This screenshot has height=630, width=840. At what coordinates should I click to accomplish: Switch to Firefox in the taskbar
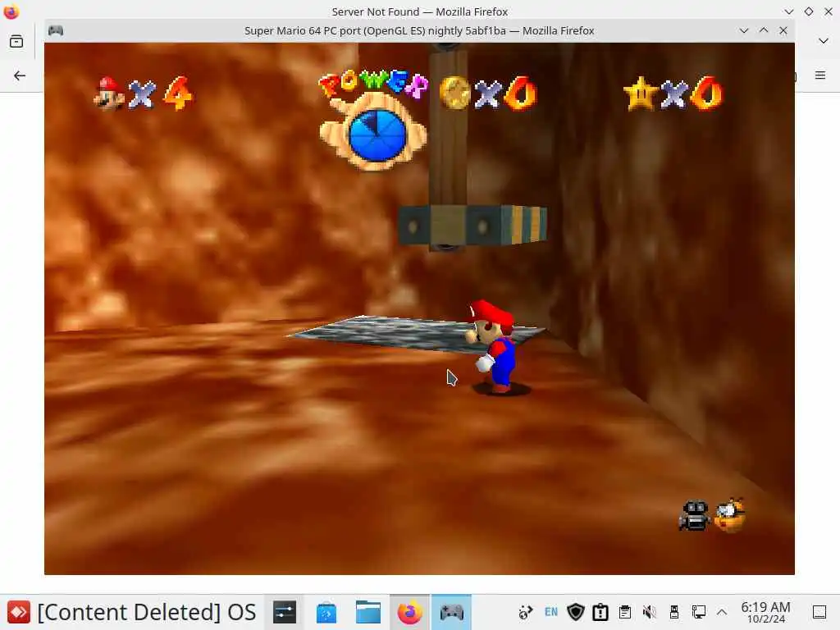[410, 612]
